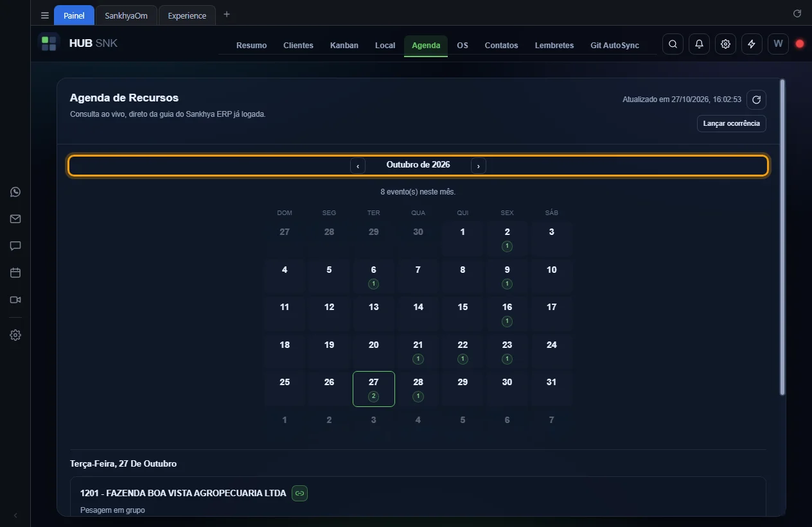812x527 pixels.
Task: Open calendar icon in left sidebar
Action: point(15,273)
